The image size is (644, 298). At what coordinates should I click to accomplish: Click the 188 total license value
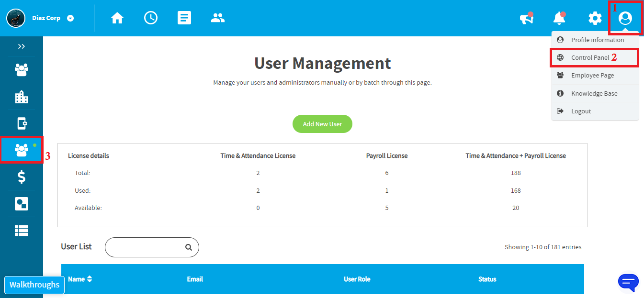point(516,173)
